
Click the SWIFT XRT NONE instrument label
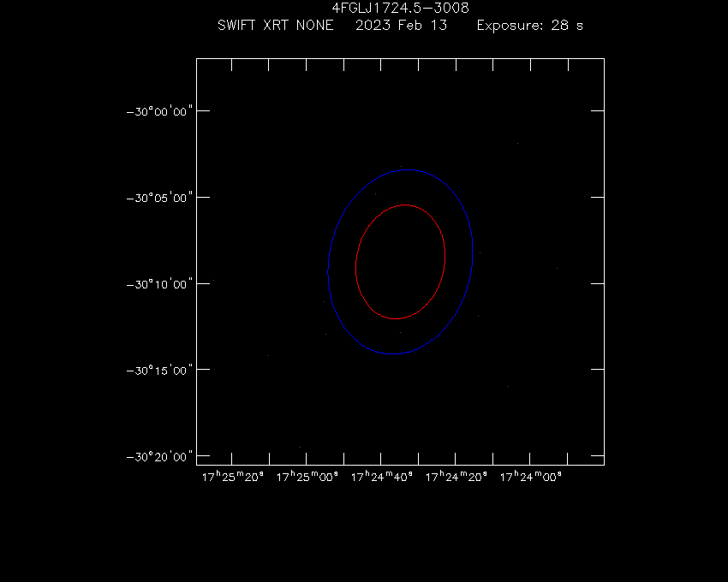(x=275, y=25)
